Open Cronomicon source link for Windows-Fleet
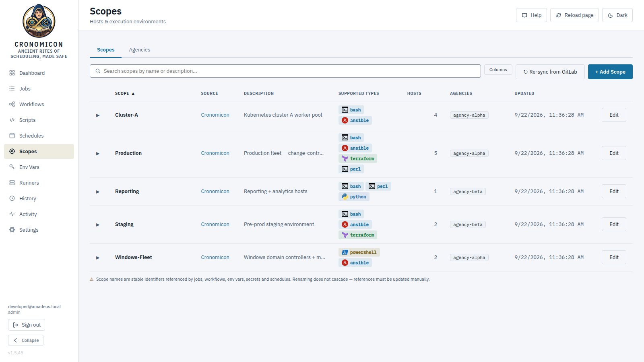644x362 pixels. click(215, 257)
